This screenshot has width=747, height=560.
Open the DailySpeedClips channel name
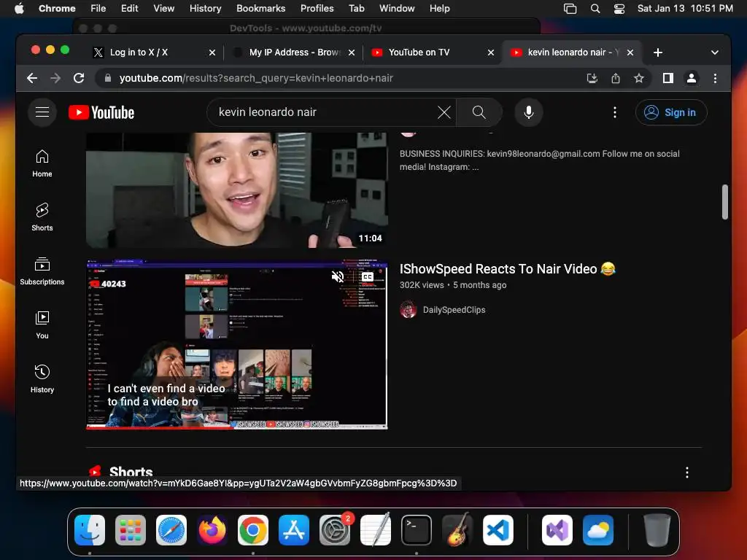coord(454,310)
